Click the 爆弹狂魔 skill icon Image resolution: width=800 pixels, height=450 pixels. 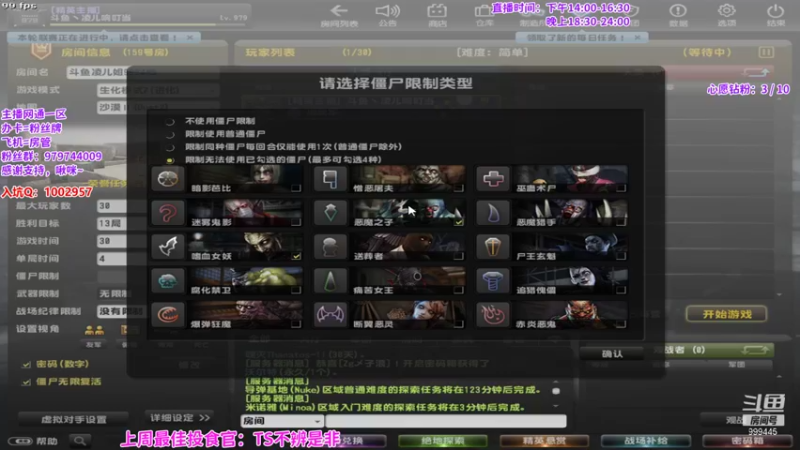point(168,315)
